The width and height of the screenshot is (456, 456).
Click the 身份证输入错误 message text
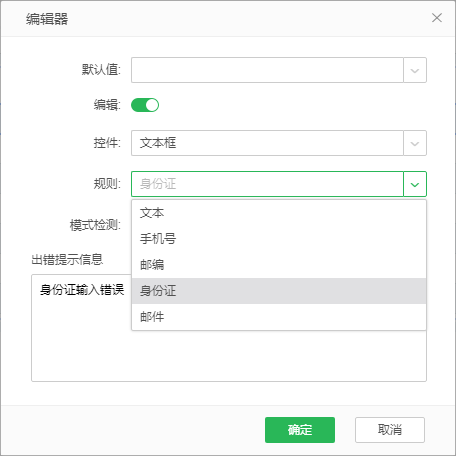tap(82, 290)
